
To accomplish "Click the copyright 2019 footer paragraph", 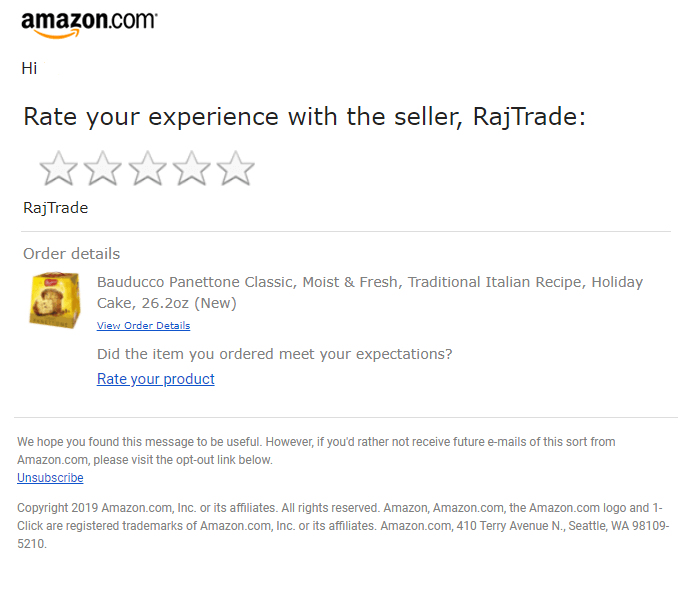I will (x=342, y=526).
